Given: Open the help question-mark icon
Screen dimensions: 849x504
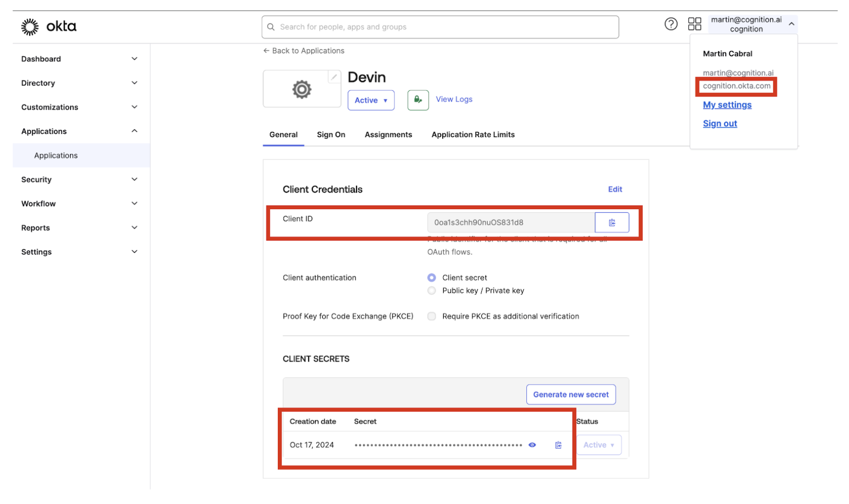Looking at the screenshot, I should click(x=671, y=24).
